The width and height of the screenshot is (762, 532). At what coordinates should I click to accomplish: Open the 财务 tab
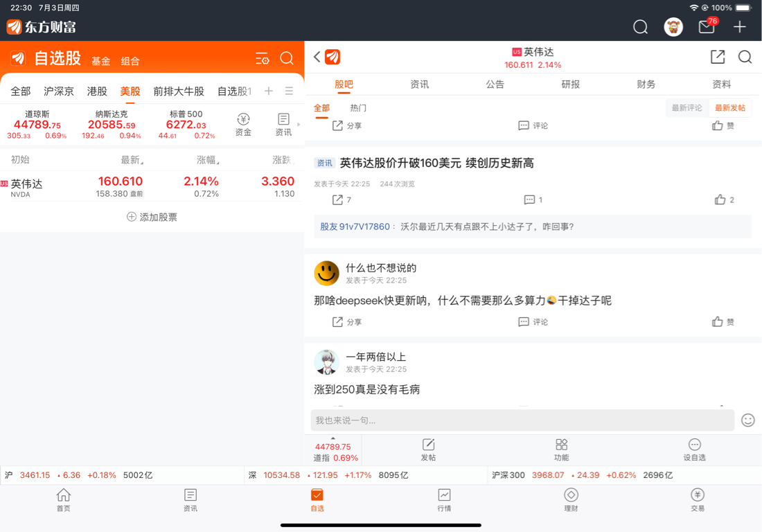646,85
